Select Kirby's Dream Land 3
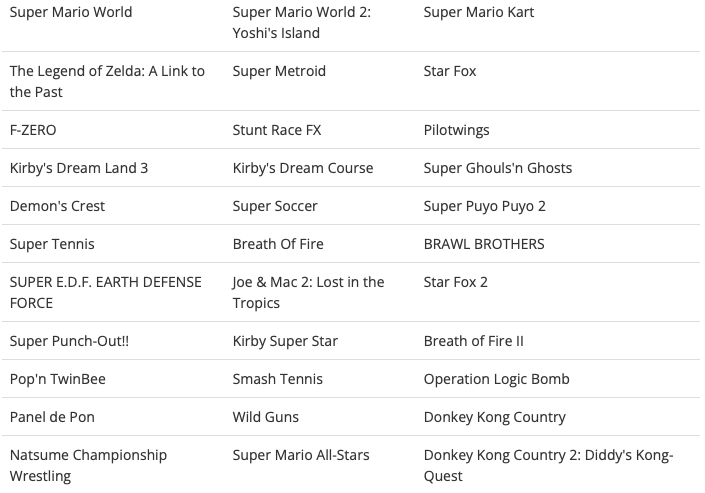Viewport: 705px width, 493px height. pyautogui.click(x=79, y=168)
